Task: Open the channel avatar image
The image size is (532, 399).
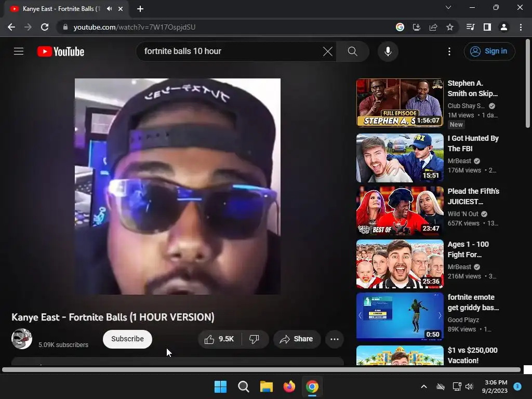Action: click(22, 339)
